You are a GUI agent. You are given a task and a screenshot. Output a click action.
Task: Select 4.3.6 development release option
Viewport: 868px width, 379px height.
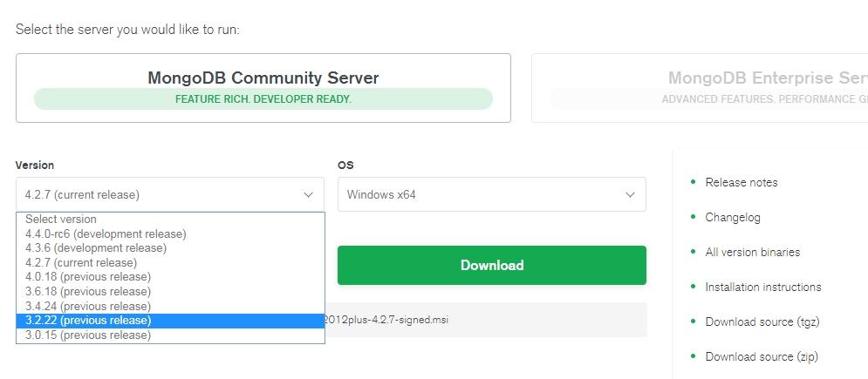click(x=170, y=248)
